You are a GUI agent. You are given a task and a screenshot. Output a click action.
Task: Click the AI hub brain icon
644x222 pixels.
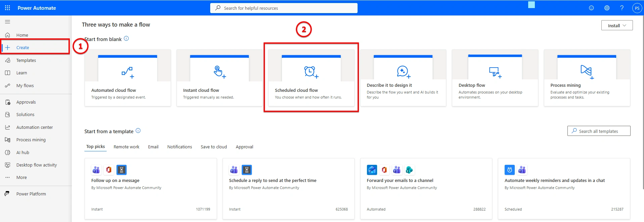[7, 152]
